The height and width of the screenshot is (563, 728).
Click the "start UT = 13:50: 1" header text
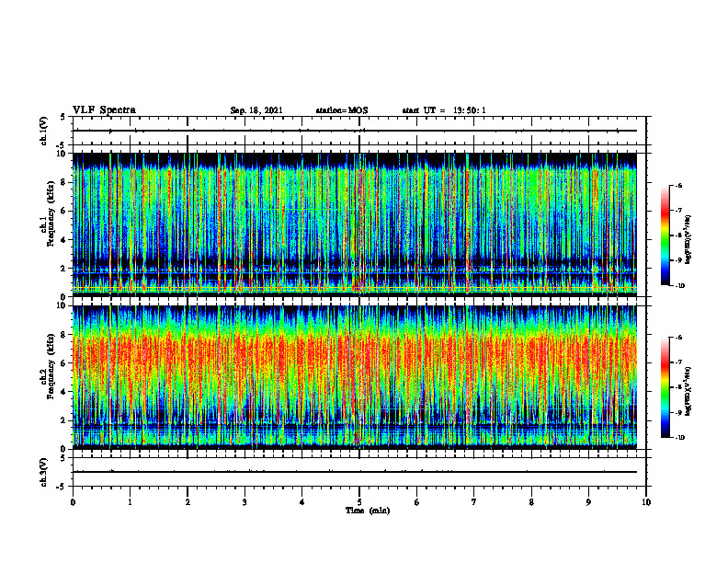[444, 110]
